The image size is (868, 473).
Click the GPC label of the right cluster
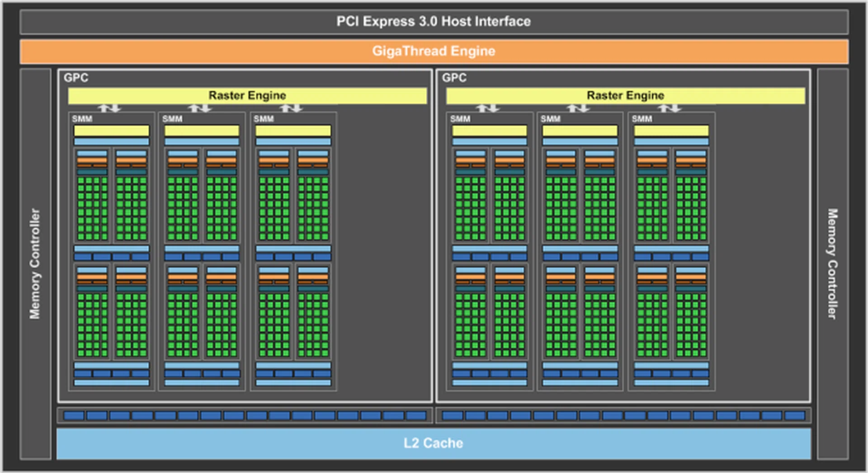454,78
